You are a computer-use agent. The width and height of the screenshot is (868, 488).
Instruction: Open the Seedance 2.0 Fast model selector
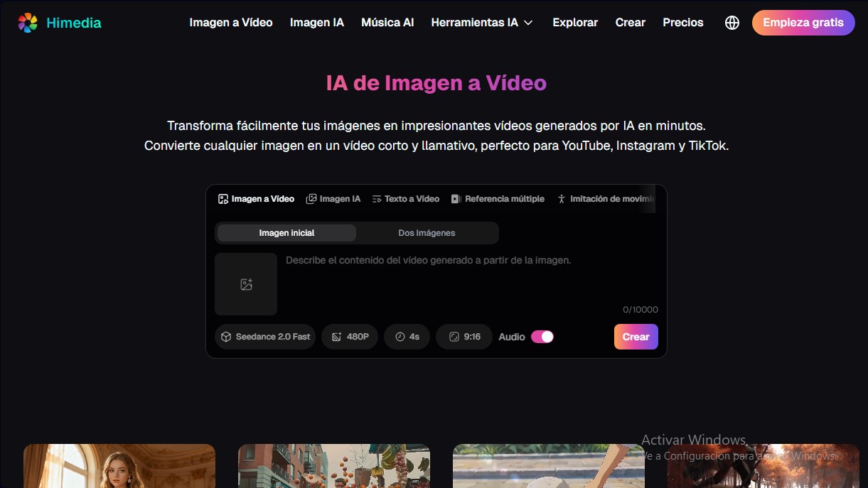(x=265, y=337)
